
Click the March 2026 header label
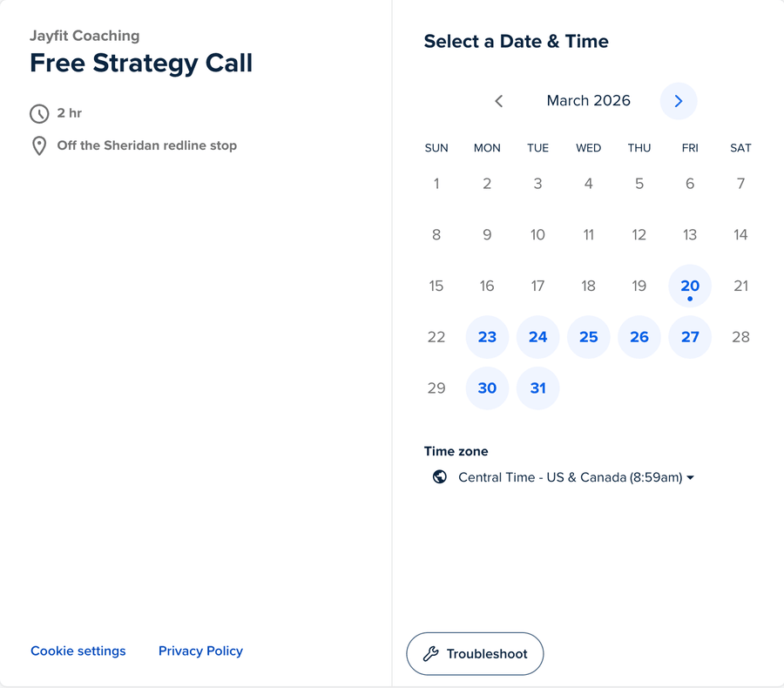[589, 100]
